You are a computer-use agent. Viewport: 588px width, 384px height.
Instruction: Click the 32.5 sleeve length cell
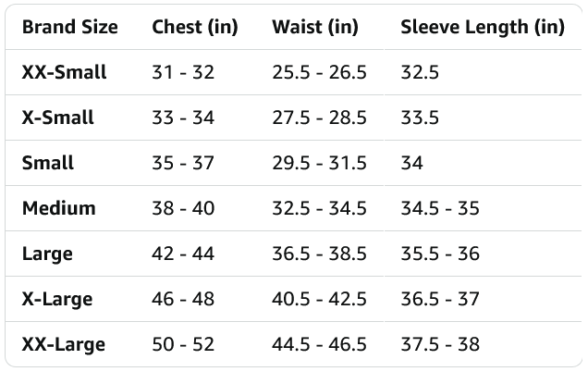(x=419, y=72)
